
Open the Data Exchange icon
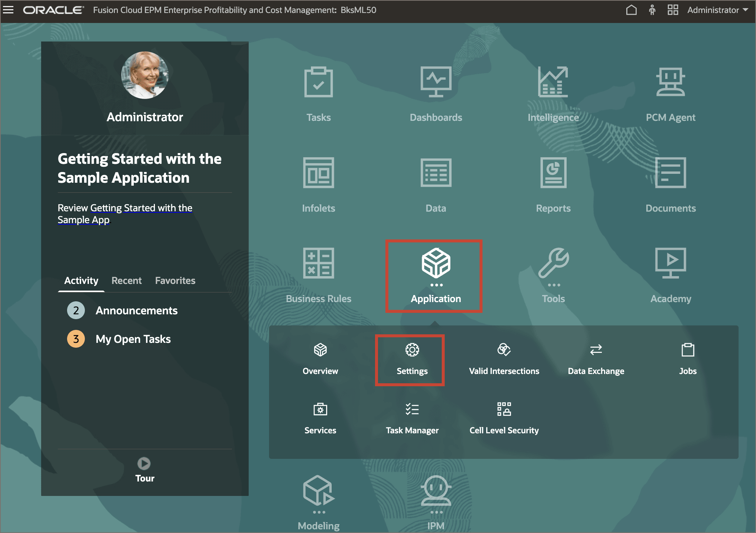click(595, 349)
